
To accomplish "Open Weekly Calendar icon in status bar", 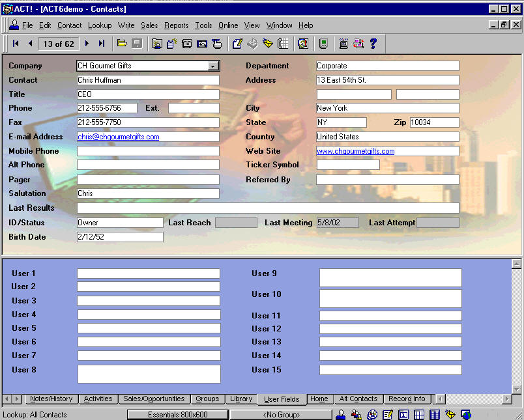I will tap(419, 415).
